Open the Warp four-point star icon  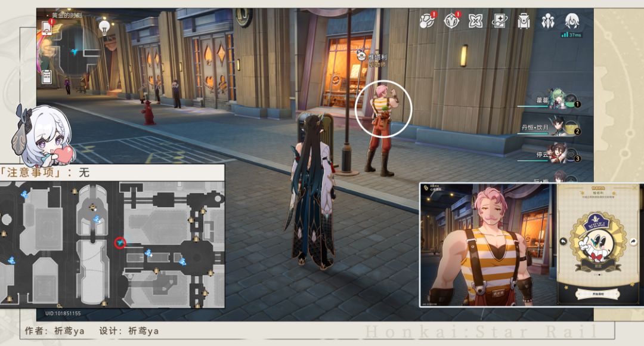pyautogui.click(x=476, y=20)
